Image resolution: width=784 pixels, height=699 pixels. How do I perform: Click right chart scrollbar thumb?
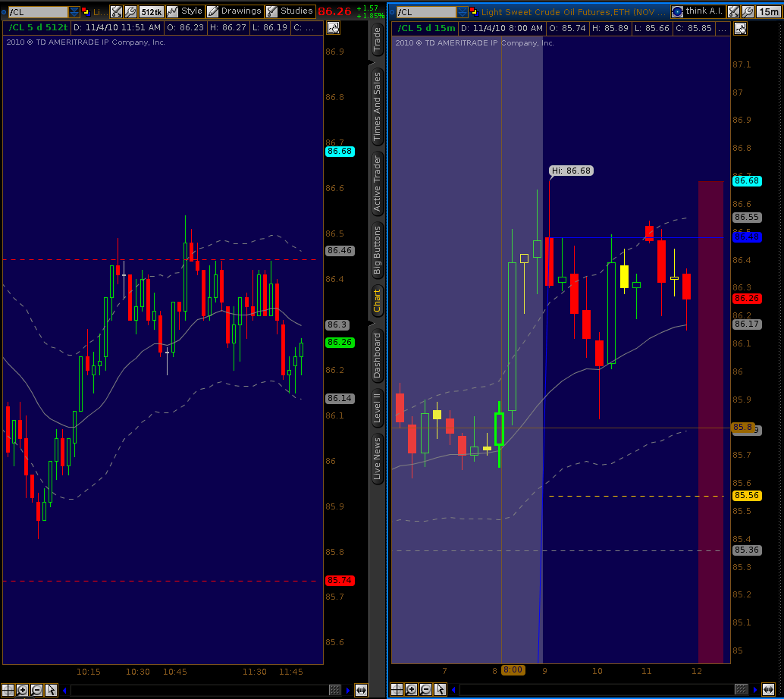[742, 690]
